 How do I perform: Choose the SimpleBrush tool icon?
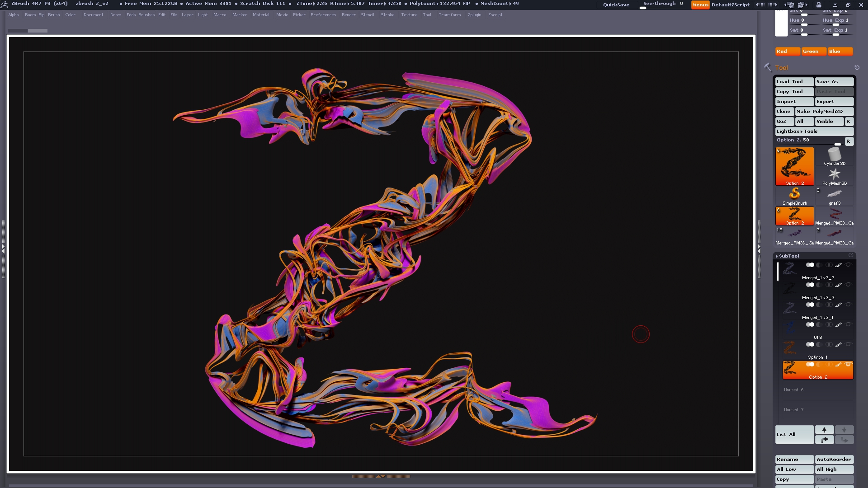pyautogui.click(x=794, y=194)
